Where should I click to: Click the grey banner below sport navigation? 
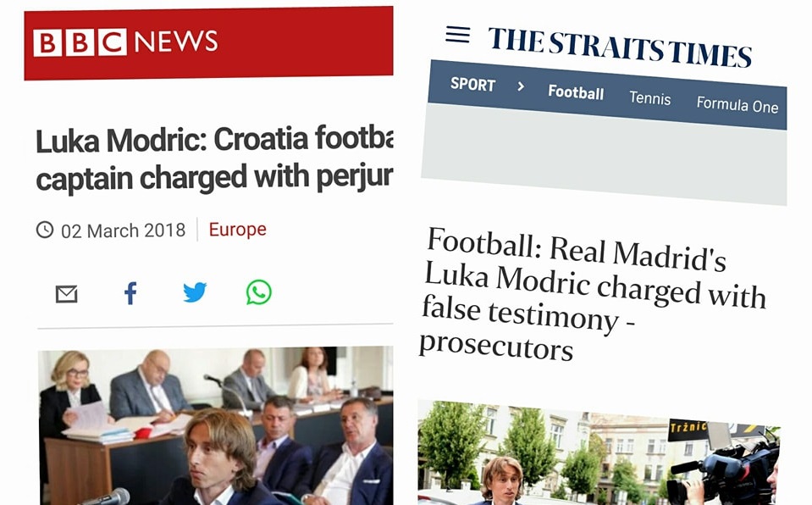click(x=605, y=154)
